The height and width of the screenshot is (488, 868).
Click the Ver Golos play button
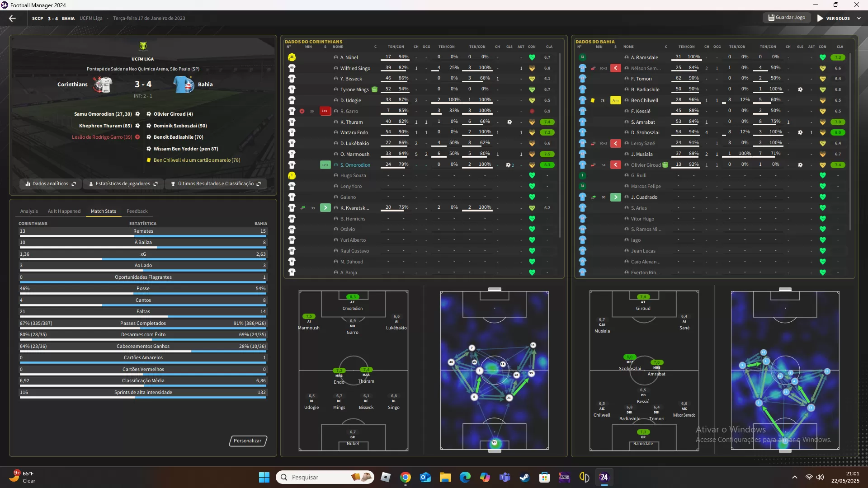point(833,19)
